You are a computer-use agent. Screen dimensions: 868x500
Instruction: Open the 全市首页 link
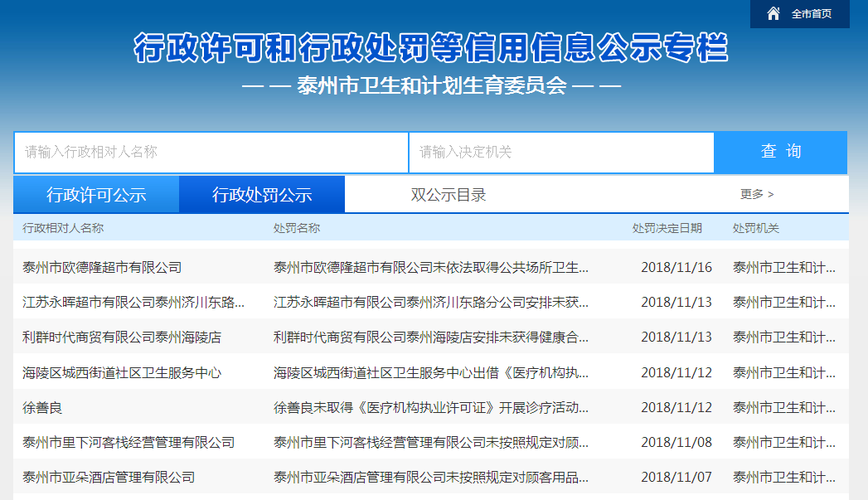coord(811,14)
